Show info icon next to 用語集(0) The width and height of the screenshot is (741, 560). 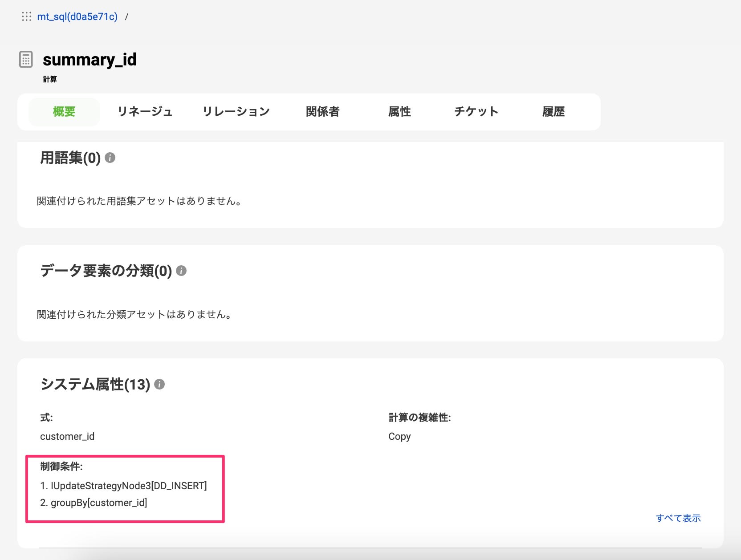(x=110, y=158)
